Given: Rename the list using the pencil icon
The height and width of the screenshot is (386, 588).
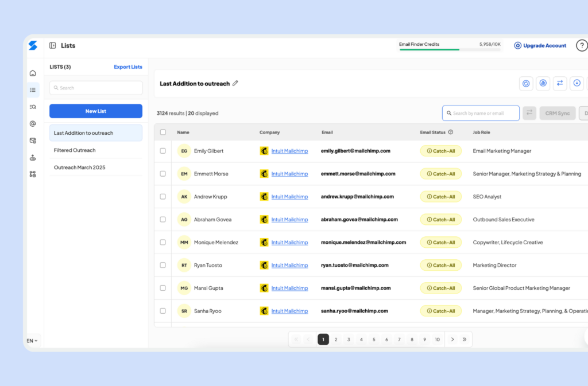Looking at the screenshot, I should click(x=235, y=83).
